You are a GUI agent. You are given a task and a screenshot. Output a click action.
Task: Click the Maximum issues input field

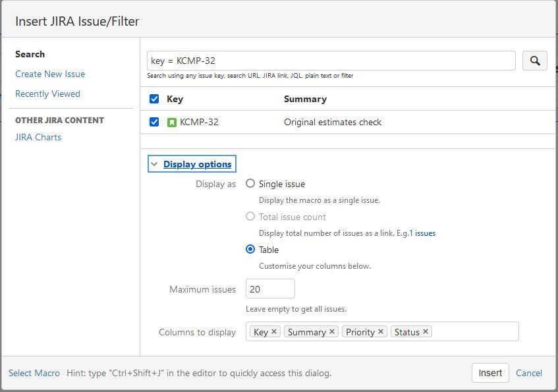point(270,289)
